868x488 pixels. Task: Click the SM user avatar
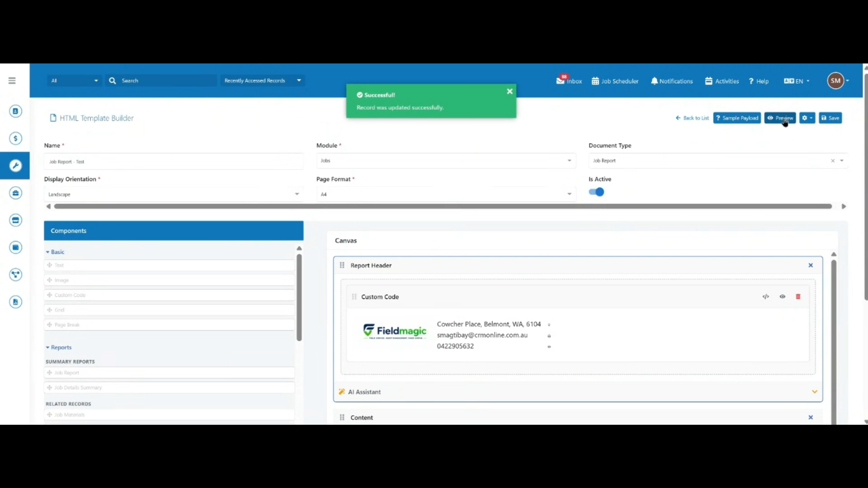point(835,81)
